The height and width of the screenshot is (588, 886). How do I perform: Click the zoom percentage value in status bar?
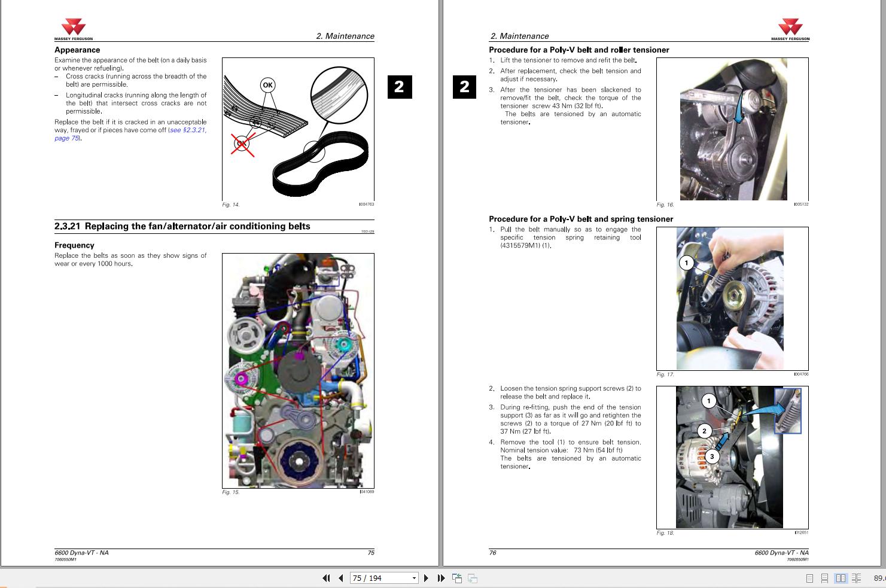[879, 578]
